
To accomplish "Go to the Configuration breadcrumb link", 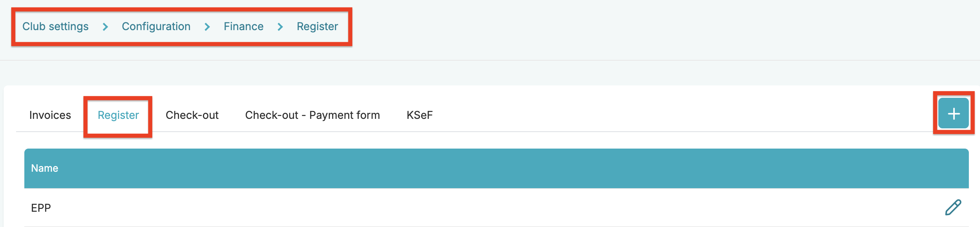I will click(156, 26).
